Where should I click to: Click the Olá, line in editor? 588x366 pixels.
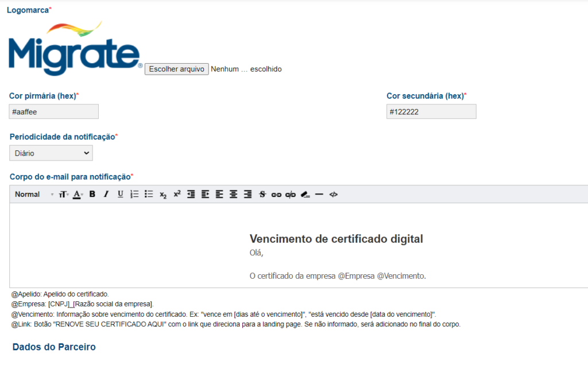click(257, 253)
